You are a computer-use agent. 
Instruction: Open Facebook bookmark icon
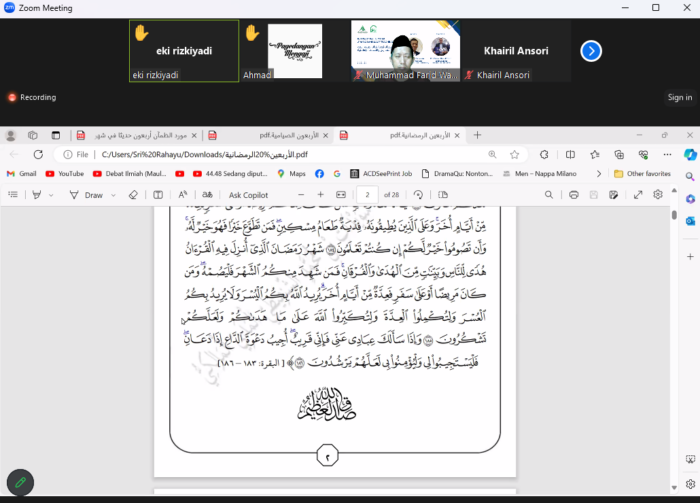coord(319,174)
